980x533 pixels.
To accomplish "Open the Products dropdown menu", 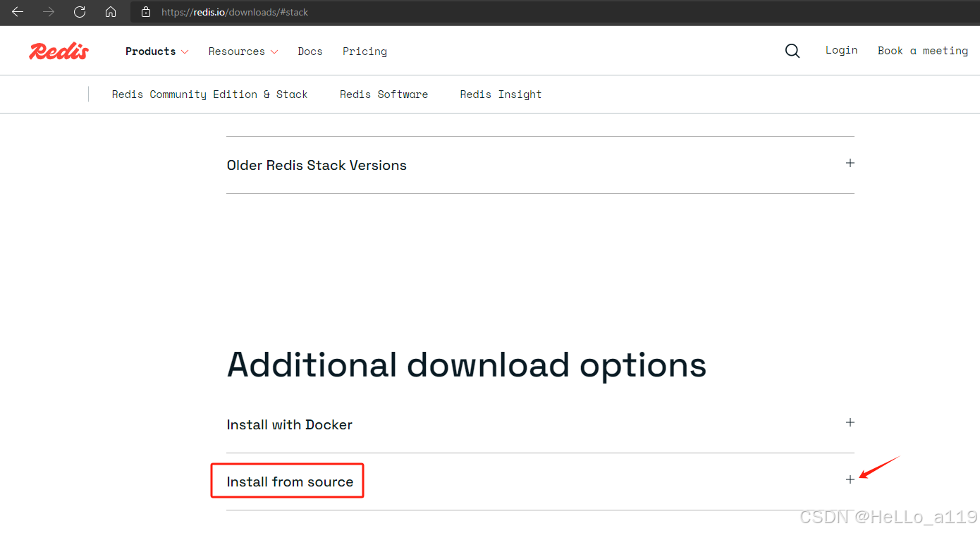I will tap(157, 51).
